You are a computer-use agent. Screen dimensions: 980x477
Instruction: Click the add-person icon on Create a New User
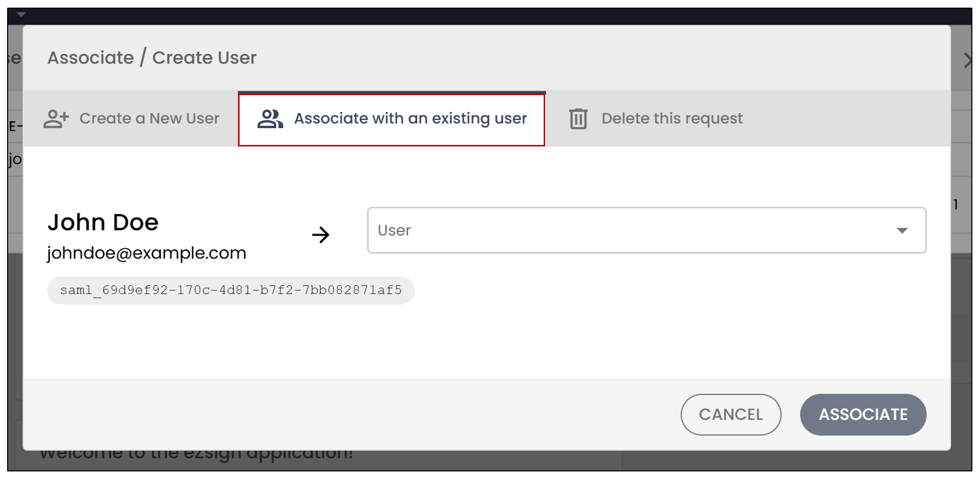56,118
